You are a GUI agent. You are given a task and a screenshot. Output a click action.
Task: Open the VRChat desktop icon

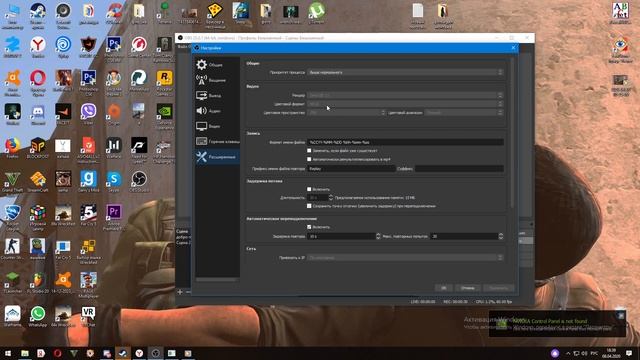(x=88, y=316)
